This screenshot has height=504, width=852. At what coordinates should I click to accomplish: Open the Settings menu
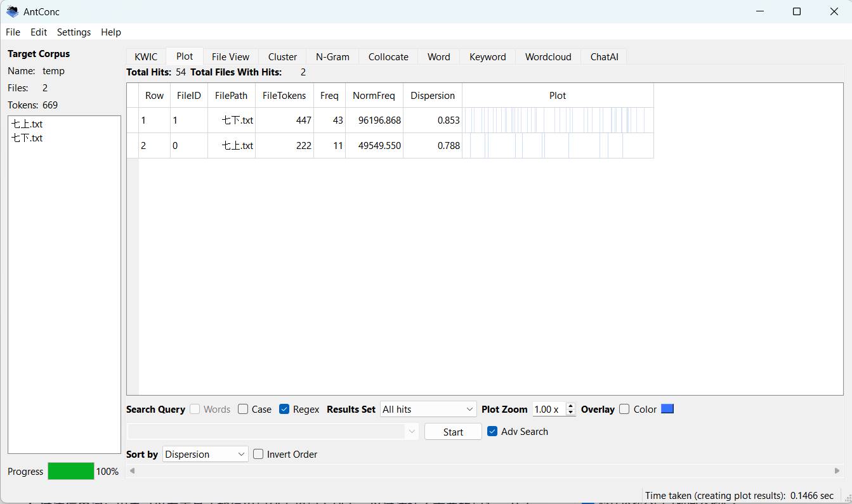(x=74, y=32)
